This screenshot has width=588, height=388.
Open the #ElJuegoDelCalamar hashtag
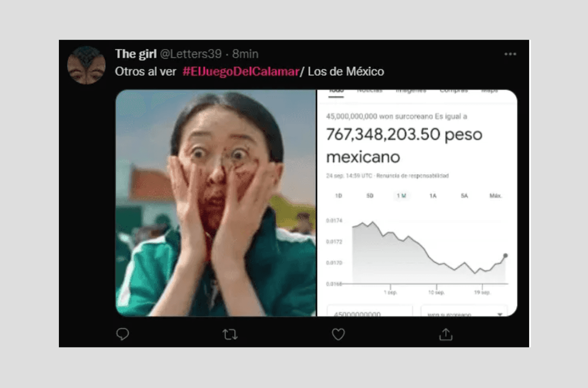(240, 72)
